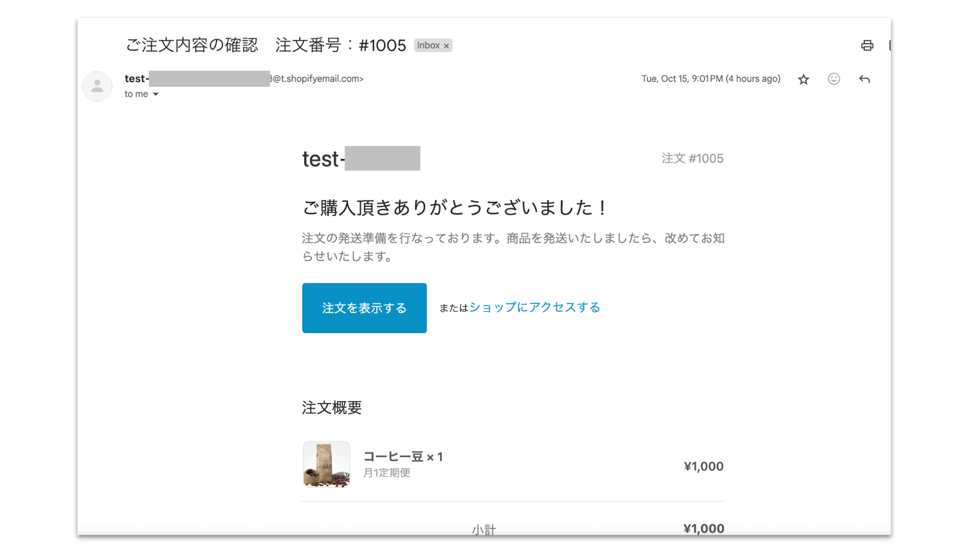This screenshot has width=980, height=558.
Task: Reply to the email using the arrow icon
Action: click(x=864, y=79)
